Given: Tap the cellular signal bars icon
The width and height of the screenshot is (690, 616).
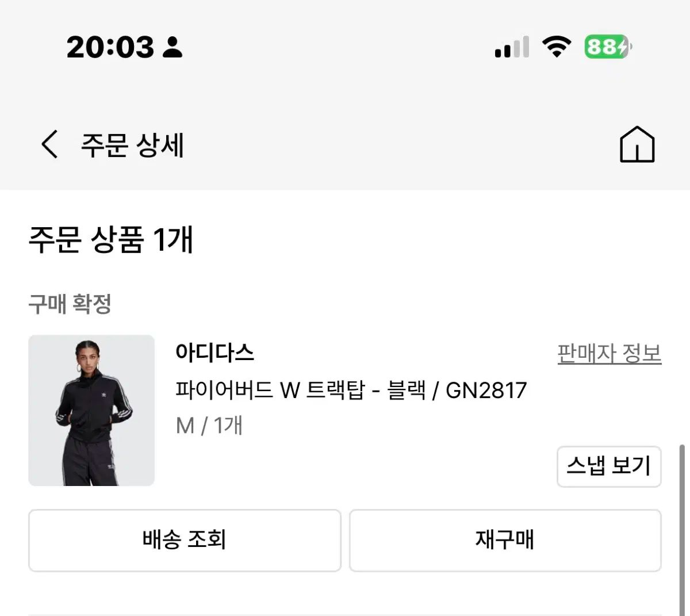Looking at the screenshot, I should 511,47.
